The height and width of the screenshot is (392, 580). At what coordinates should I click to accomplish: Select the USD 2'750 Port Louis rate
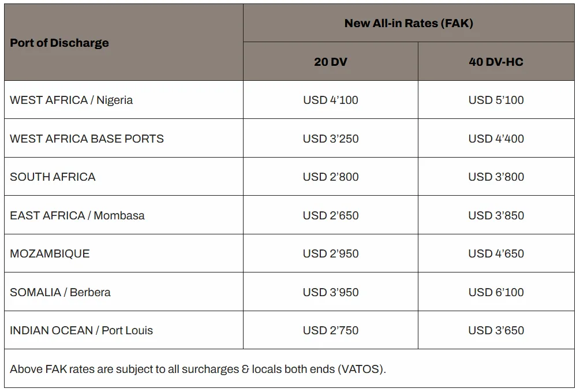(x=331, y=330)
